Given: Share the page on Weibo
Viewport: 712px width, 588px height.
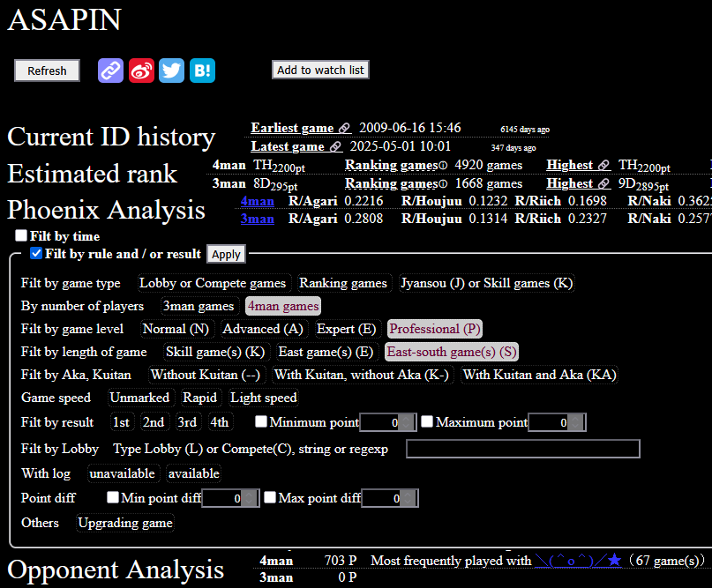Looking at the screenshot, I should pos(141,71).
